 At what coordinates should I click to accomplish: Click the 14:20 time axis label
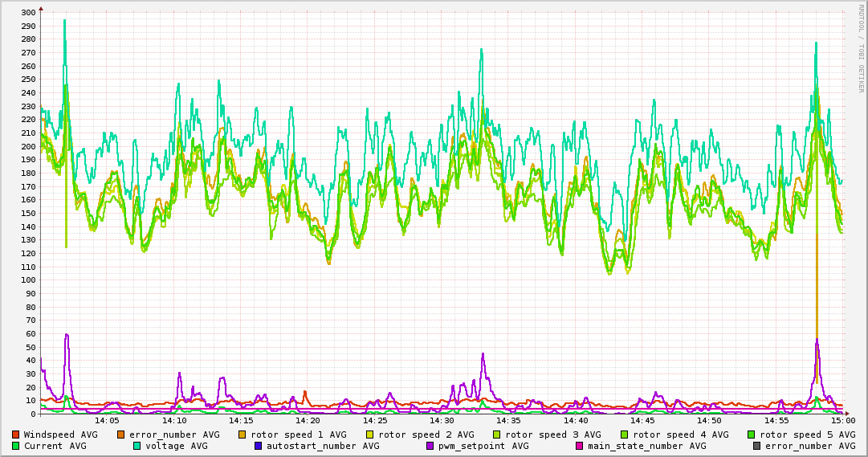click(308, 421)
